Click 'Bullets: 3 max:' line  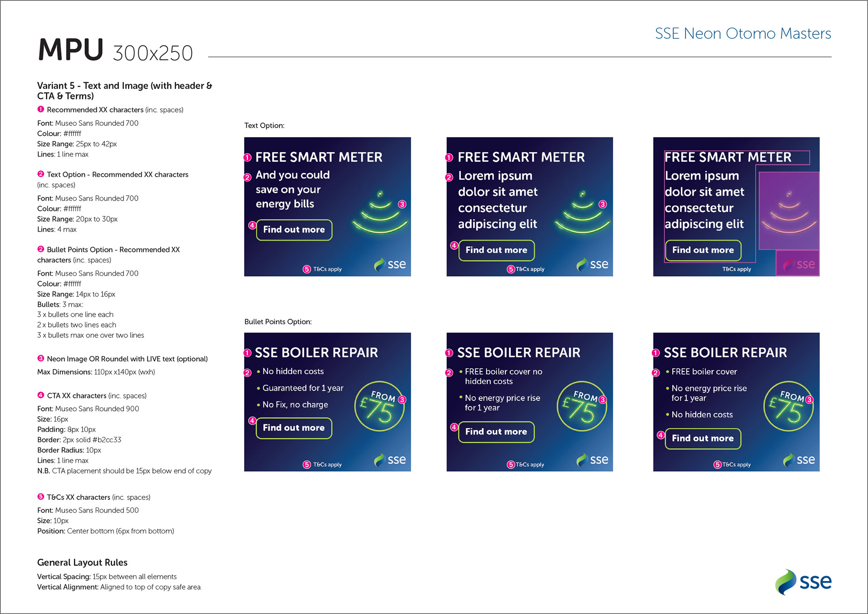[60, 305]
